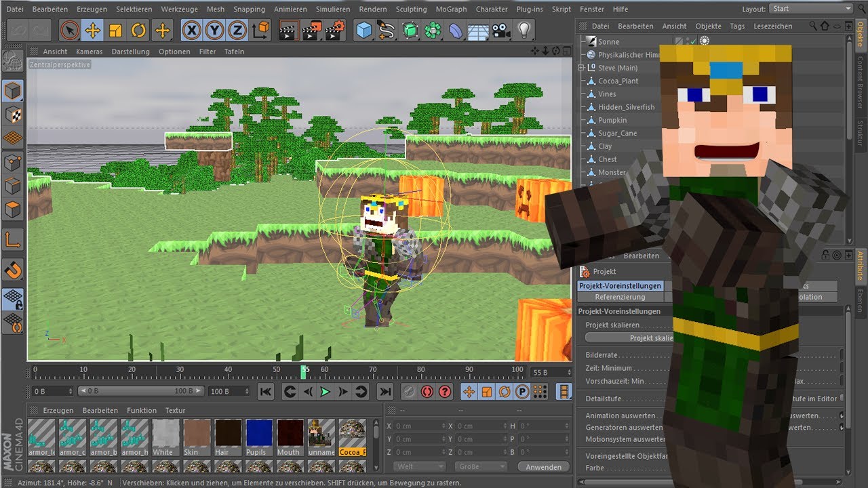This screenshot has height=488, width=868.
Task: Toggle scale keyframe recording
Action: click(486, 391)
